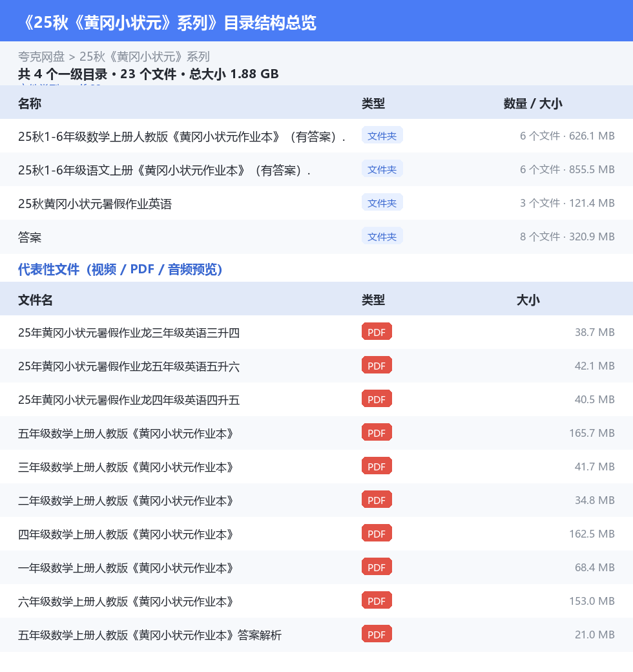Click the 21.0 MB size cell

coord(594,635)
